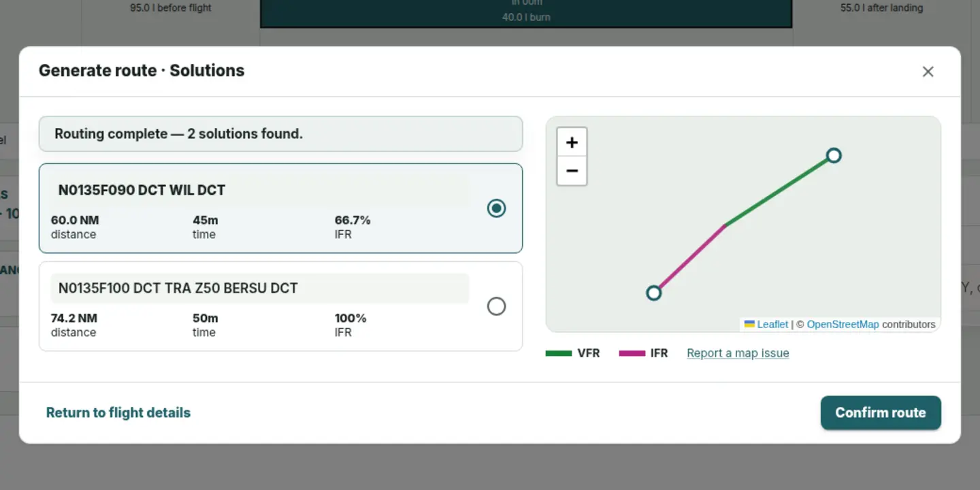Click the Generate route · Solutions heading
This screenshot has height=490, width=980.
[142, 71]
